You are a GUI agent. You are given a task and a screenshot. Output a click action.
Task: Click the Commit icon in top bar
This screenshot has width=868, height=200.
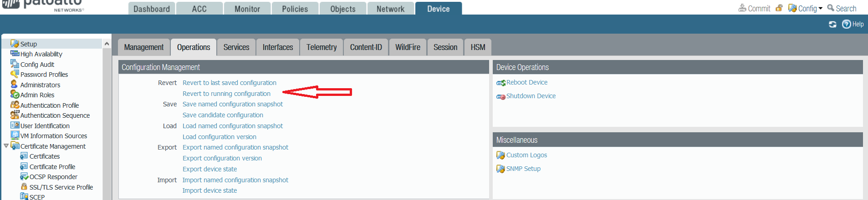tap(742, 8)
